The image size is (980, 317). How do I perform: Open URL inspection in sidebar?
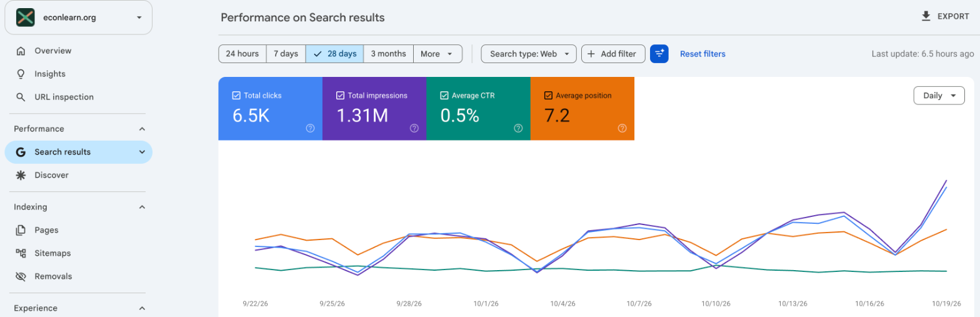(78, 97)
